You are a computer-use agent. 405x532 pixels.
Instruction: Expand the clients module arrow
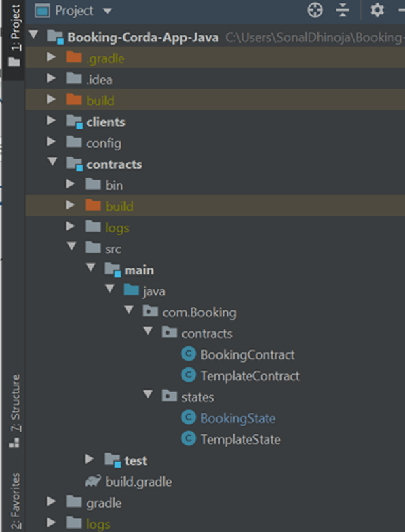click(x=52, y=120)
